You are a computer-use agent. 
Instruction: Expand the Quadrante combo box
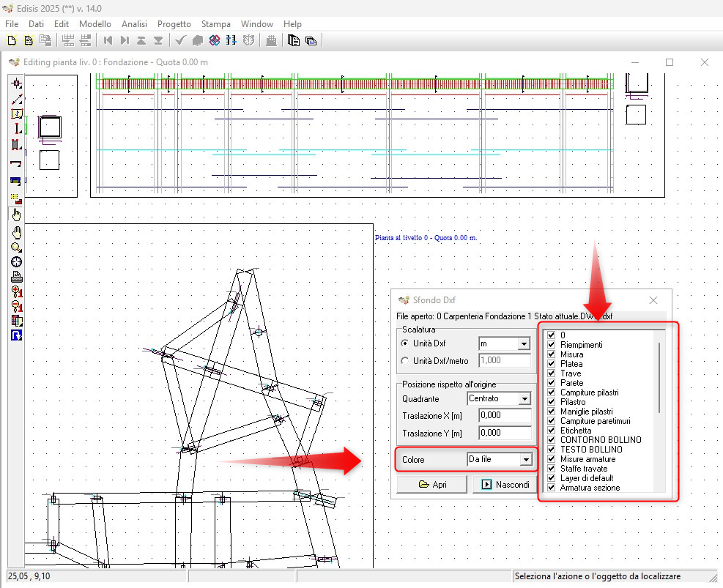tap(524, 399)
